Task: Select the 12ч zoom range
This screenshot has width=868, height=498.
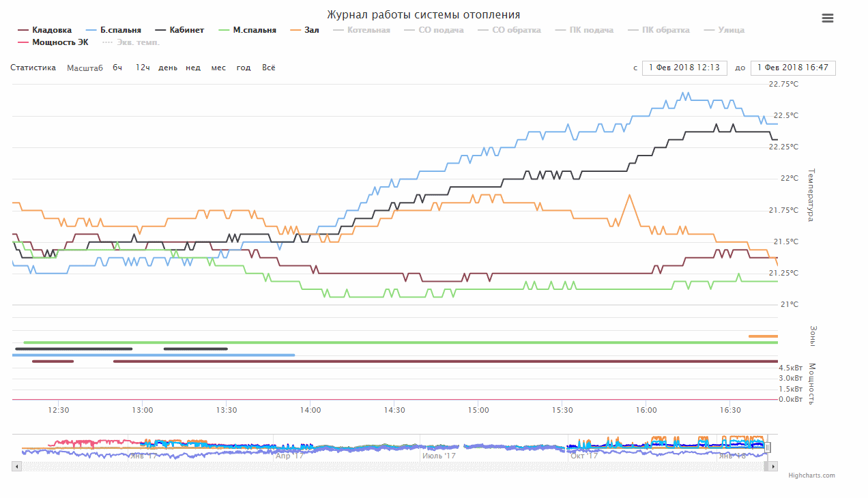Action: [x=142, y=68]
